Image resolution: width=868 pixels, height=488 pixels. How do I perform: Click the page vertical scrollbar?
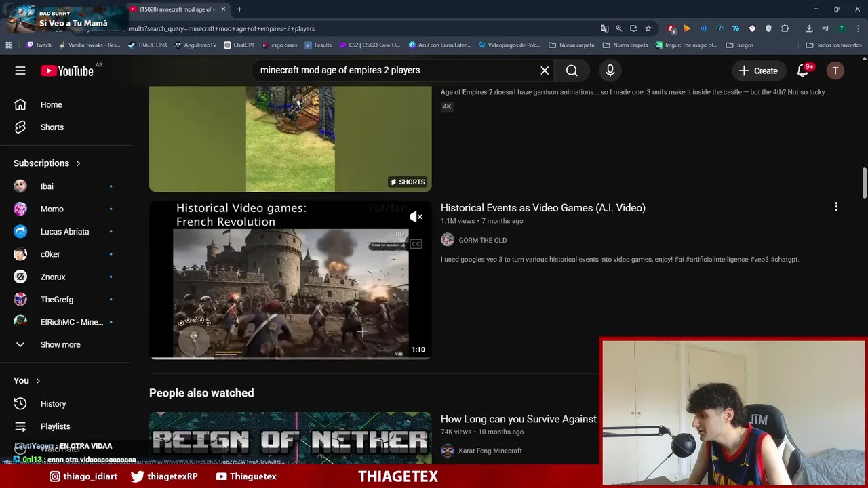coord(865,183)
